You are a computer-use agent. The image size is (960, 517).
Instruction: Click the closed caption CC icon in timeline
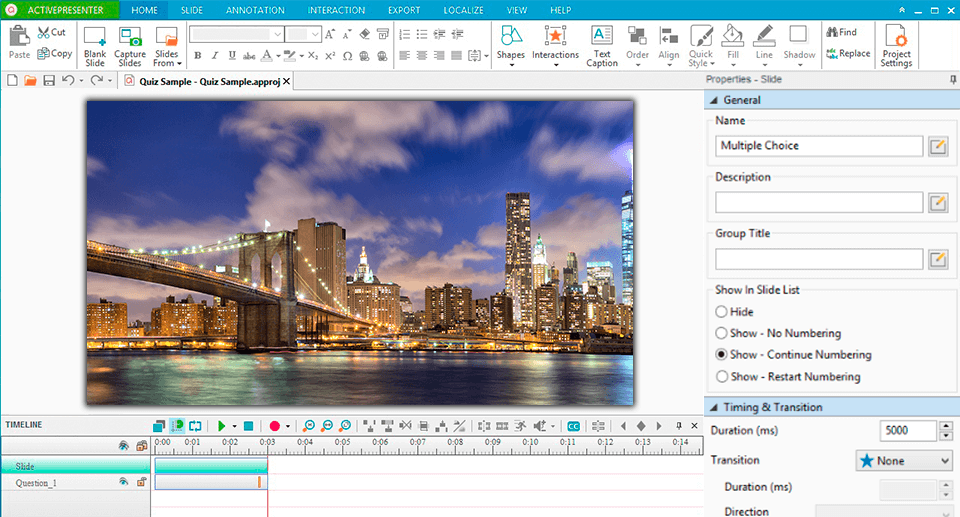coord(573,426)
